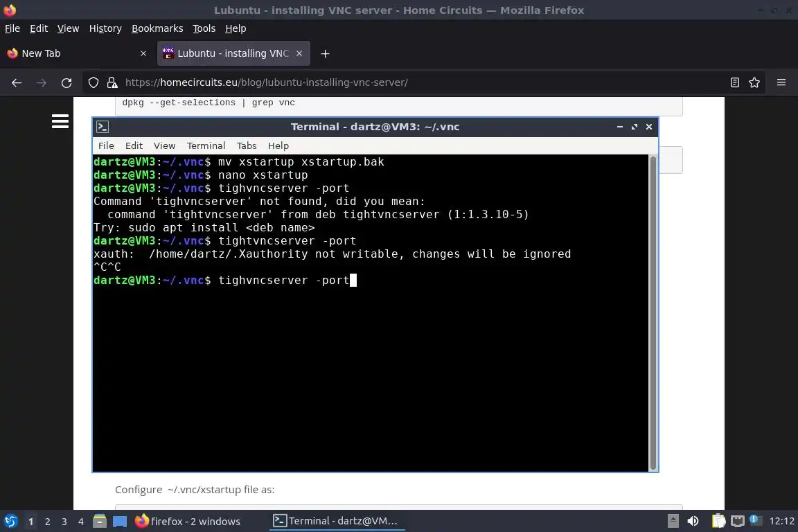Click the 'xauth: /home/dartz/.Xauthority not writable' line
The width and height of the screenshot is (798, 532).
point(332,254)
